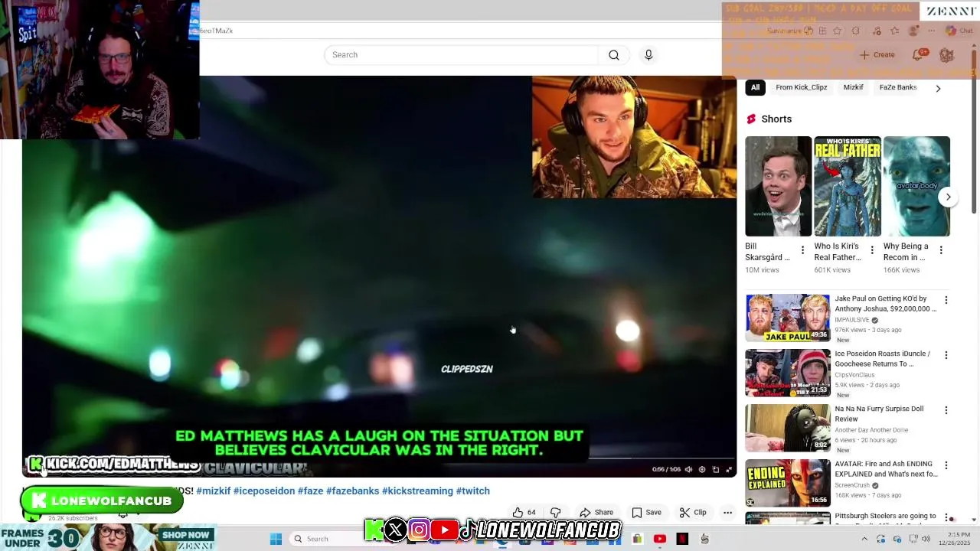Click the YouTube search magnifier button

point(613,55)
